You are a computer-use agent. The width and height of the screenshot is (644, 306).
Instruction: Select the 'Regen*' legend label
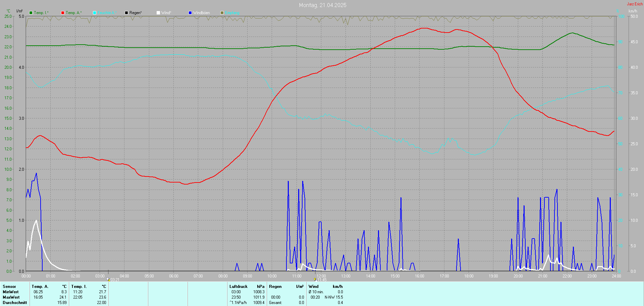point(136,13)
